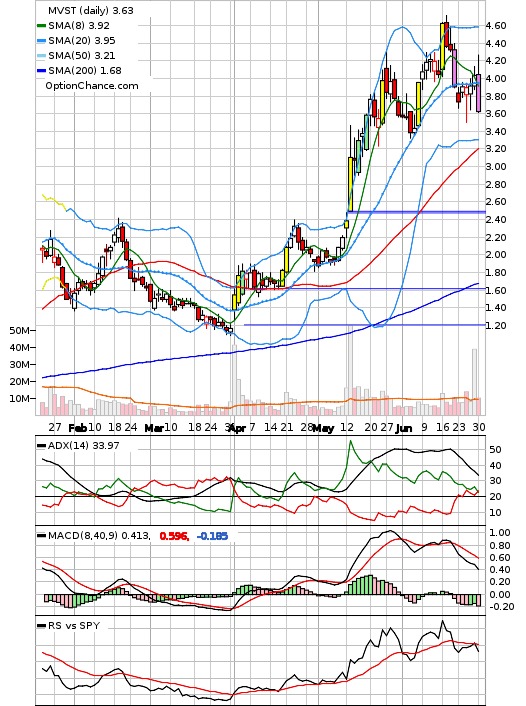Image resolution: width=526 pixels, height=706 pixels.
Task: Click the RS vs SPY panel label
Action: [73, 625]
